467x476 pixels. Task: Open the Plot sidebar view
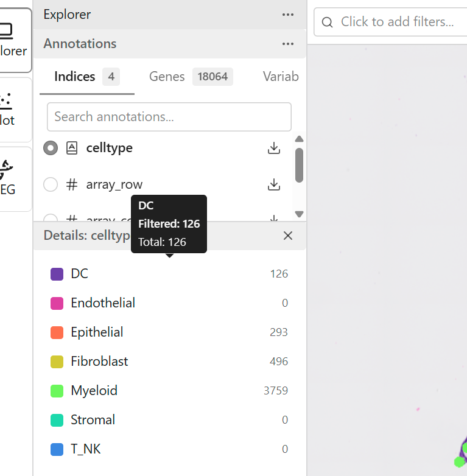coord(15,110)
